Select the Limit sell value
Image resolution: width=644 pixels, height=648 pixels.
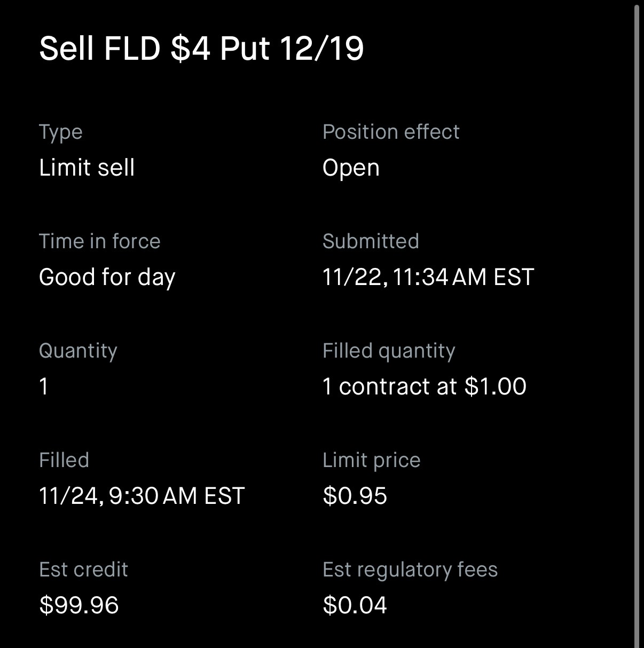coord(87,168)
